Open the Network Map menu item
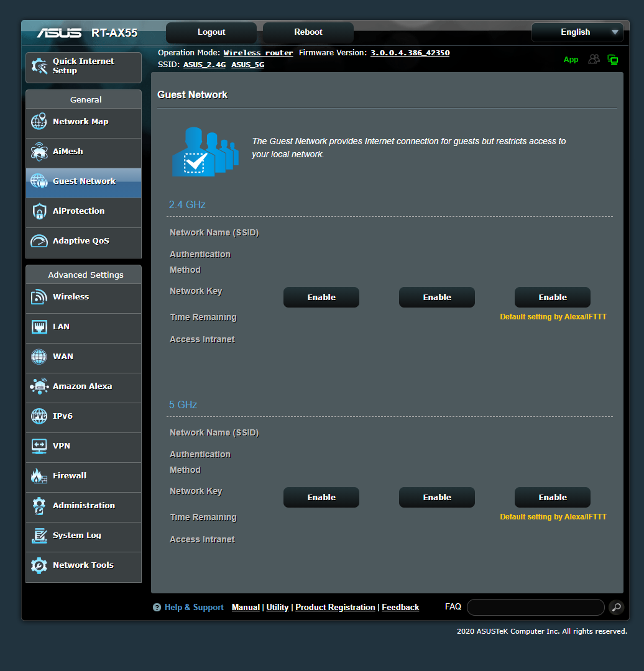 [x=83, y=123]
